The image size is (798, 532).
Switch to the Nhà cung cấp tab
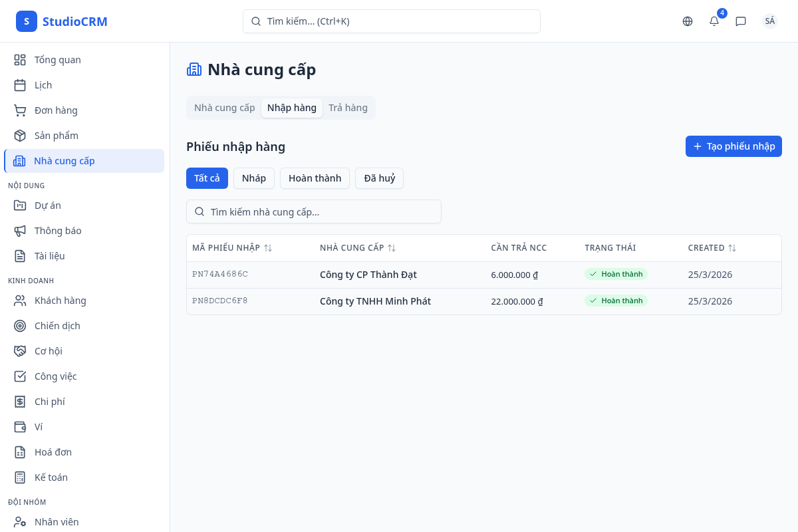224,108
